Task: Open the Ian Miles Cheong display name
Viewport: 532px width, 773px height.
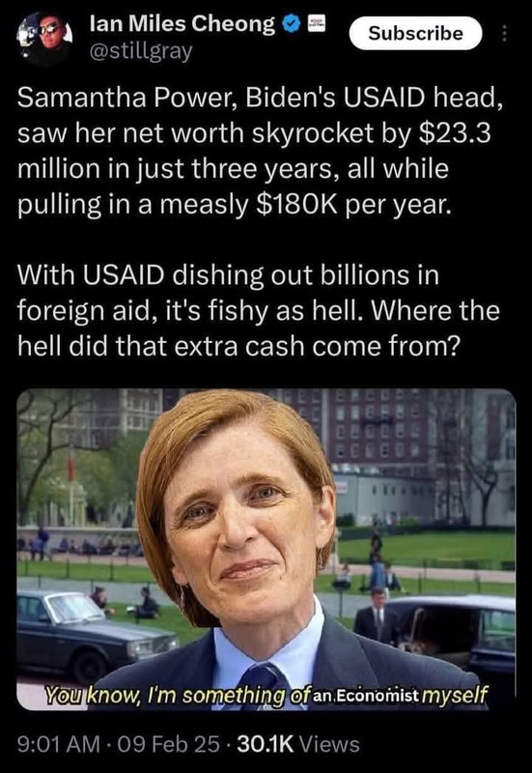Action: tap(182, 23)
